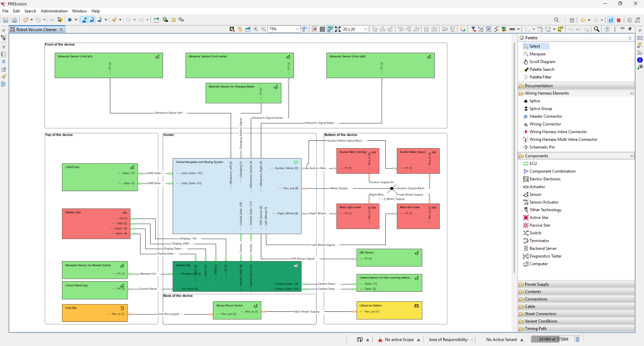Select the Active Star palette tool
The image size is (644, 346).
[x=539, y=218]
